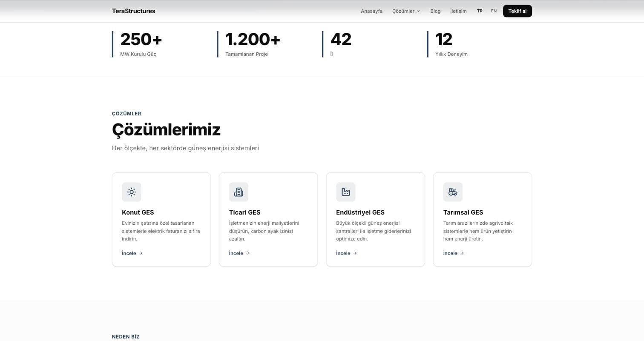Viewport: 644px width, 341px height.
Task: Click the TeraStructures logo link
Action: click(134, 11)
